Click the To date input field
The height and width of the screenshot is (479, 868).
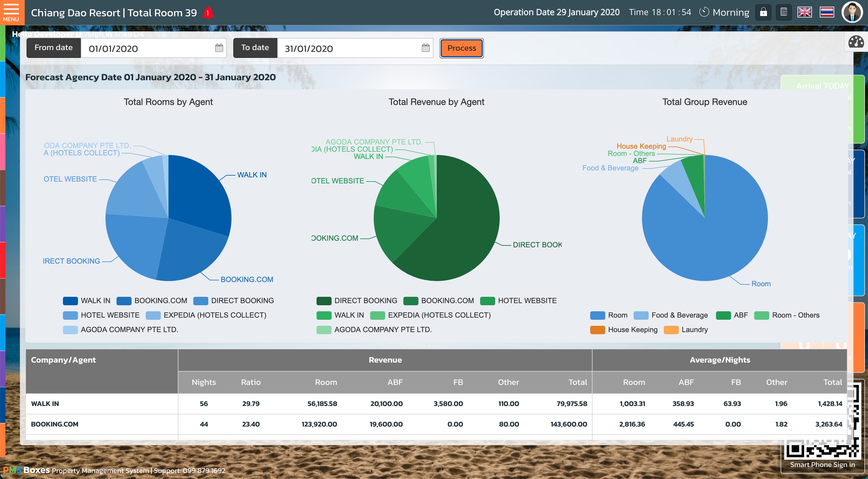click(355, 48)
